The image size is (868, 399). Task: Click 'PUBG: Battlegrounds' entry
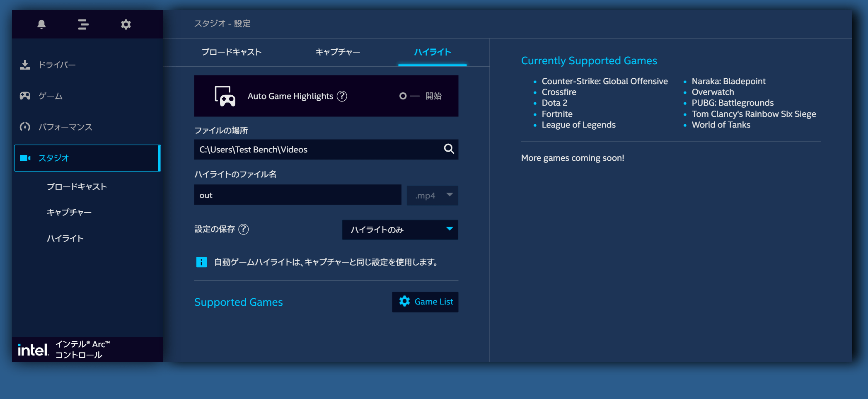pos(733,103)
